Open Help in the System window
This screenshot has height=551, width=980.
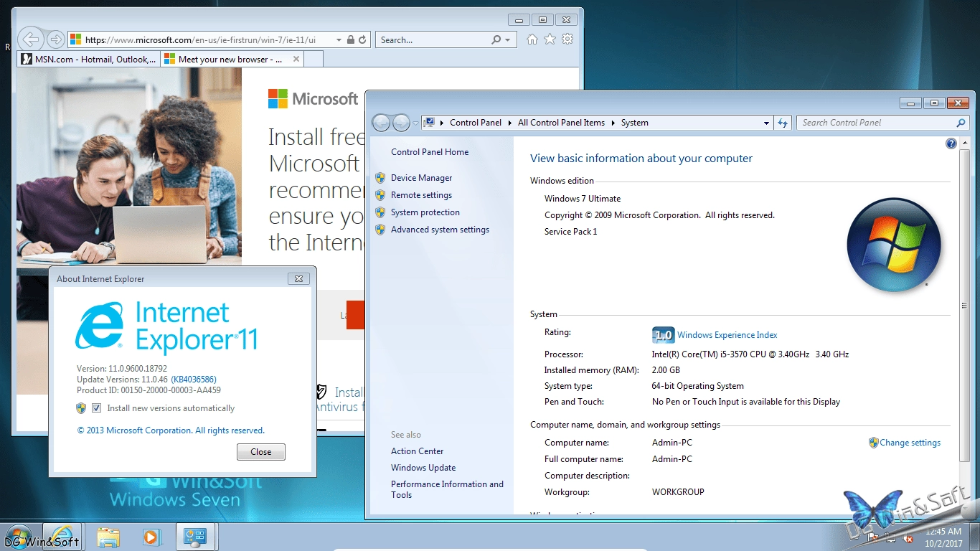click(x=951, y=143)
